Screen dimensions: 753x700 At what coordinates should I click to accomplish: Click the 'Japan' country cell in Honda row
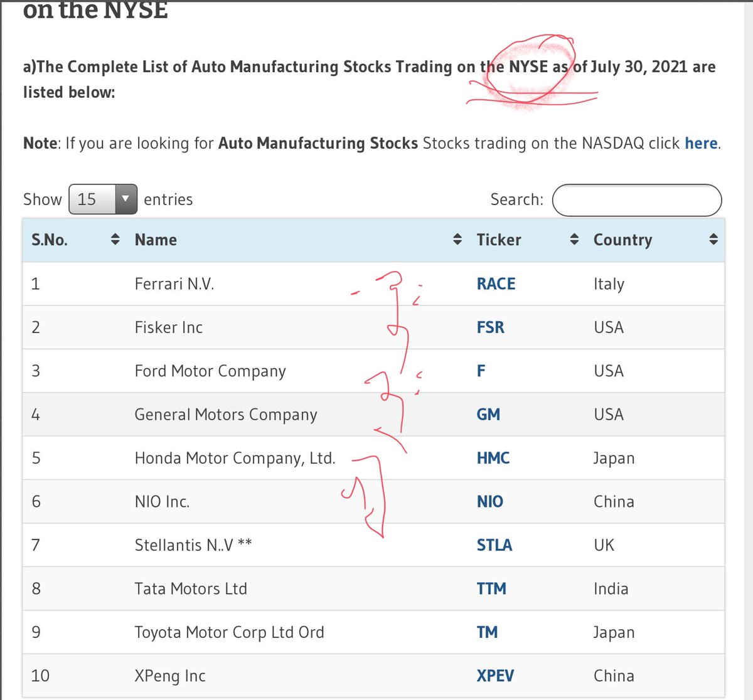coord(614,459)
